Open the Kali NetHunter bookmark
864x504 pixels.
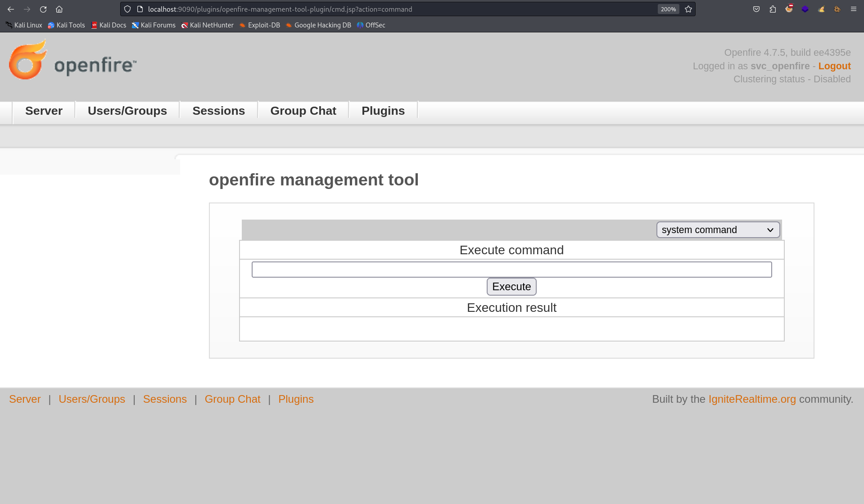tap(207, 25)
